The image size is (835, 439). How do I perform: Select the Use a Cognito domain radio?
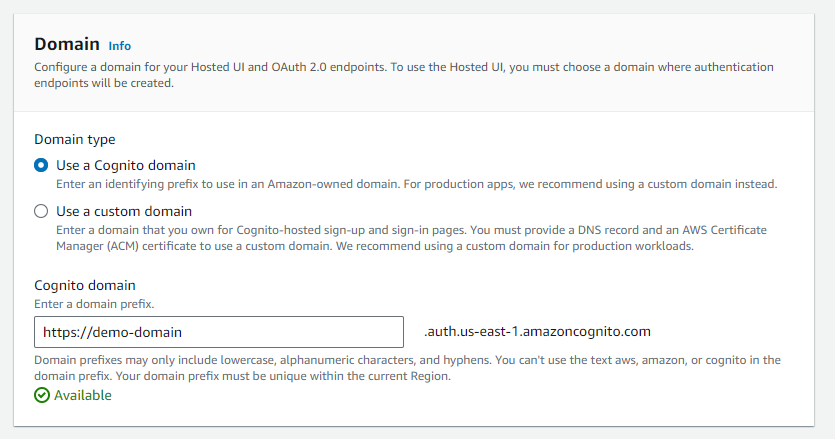click(x=41, y=165)
